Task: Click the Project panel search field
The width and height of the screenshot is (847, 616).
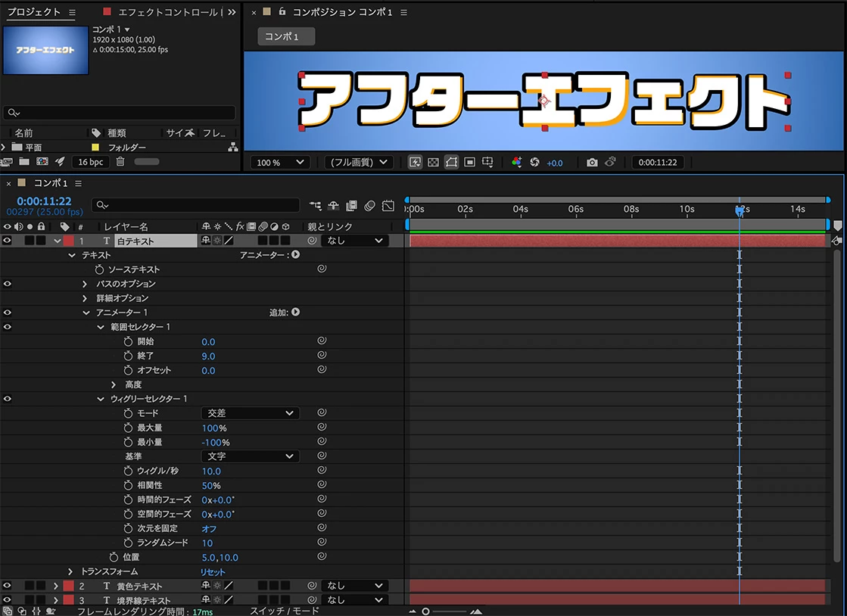Action: click(119, 112)
